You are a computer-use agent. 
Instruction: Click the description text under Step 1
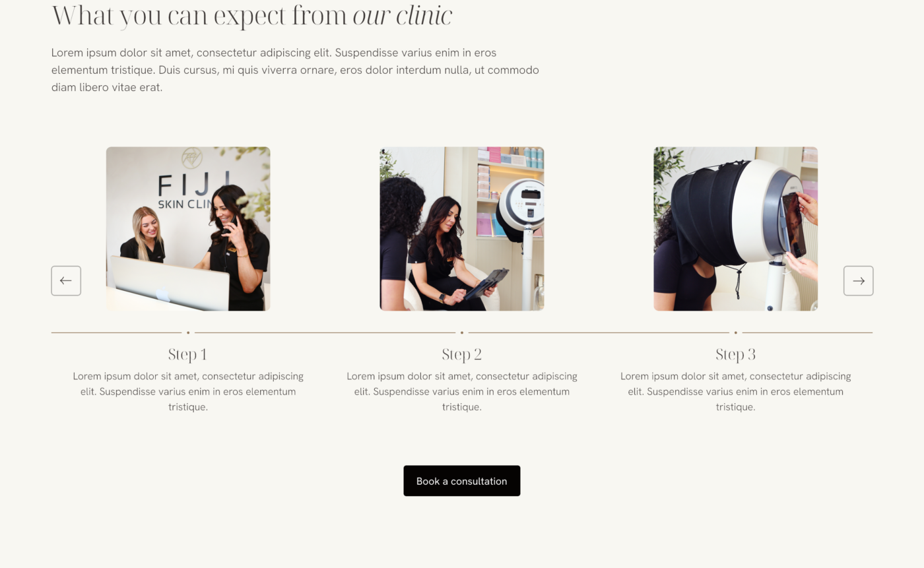coord(188,391)
